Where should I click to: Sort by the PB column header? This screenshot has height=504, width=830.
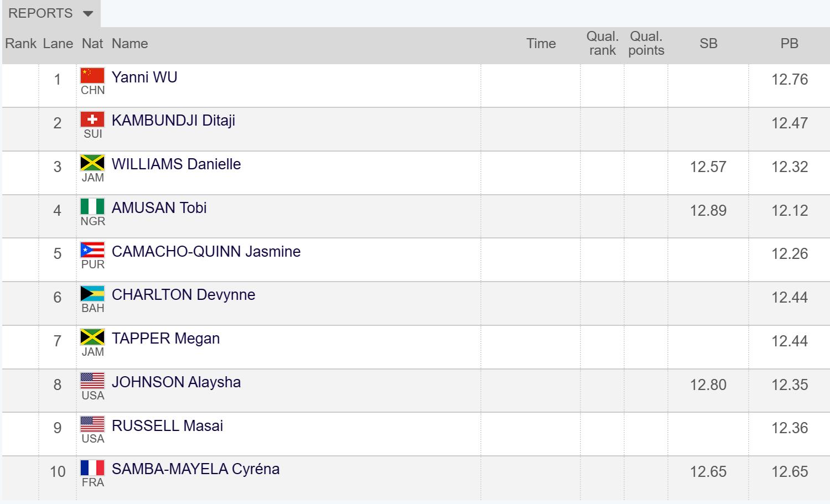click(x=789, y=44)
